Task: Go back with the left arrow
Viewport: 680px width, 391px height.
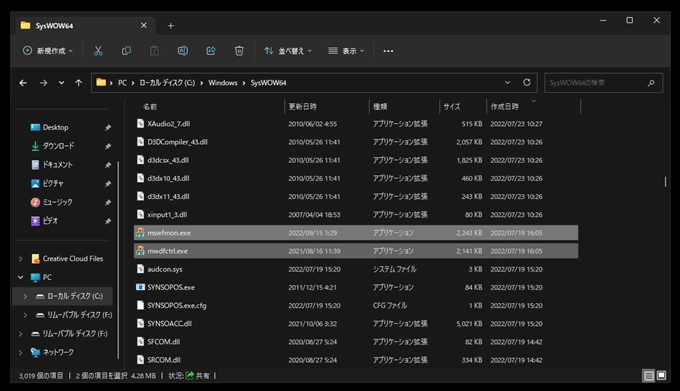Action: click(x=23, y=83)
